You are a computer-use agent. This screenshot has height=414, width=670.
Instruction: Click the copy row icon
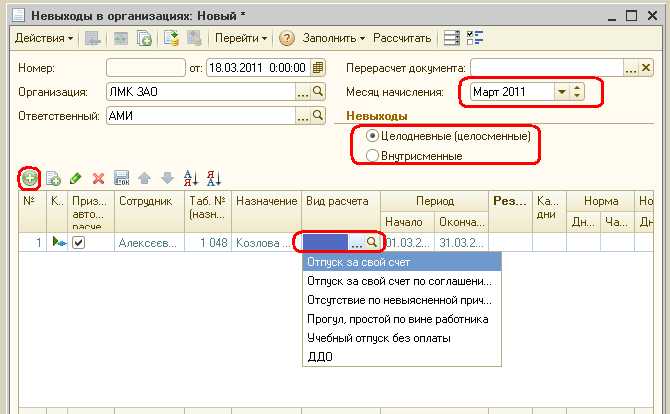click(x=53, y=178)
